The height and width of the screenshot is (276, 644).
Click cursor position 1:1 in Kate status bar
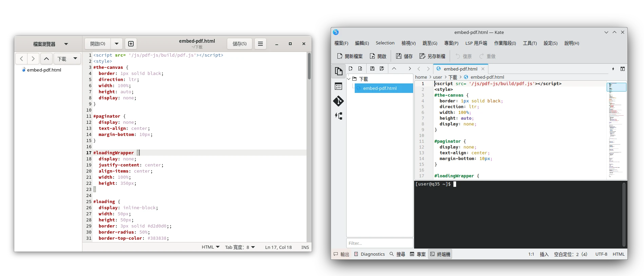point(531,254)
